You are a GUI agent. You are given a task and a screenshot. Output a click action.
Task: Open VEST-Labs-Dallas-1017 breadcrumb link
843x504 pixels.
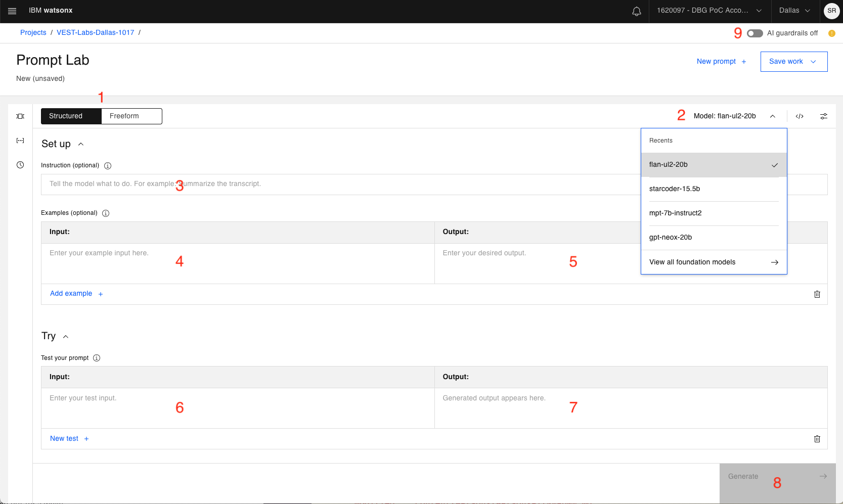[96, 32]
